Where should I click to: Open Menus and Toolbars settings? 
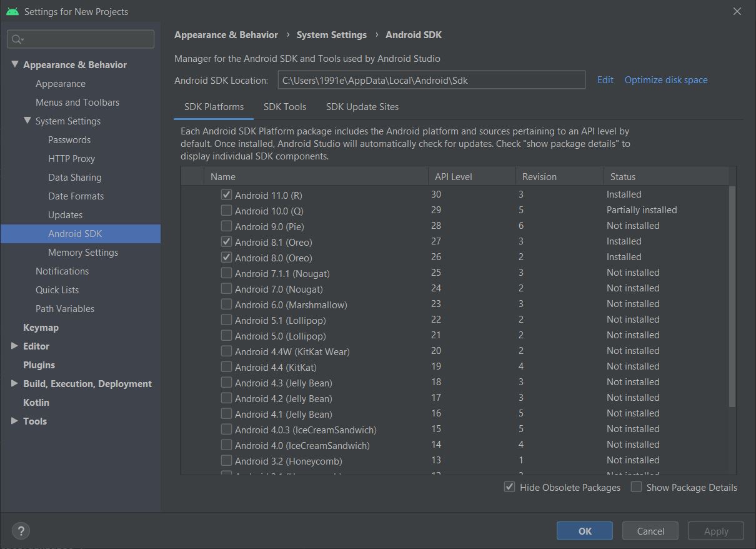pos(77,103)
